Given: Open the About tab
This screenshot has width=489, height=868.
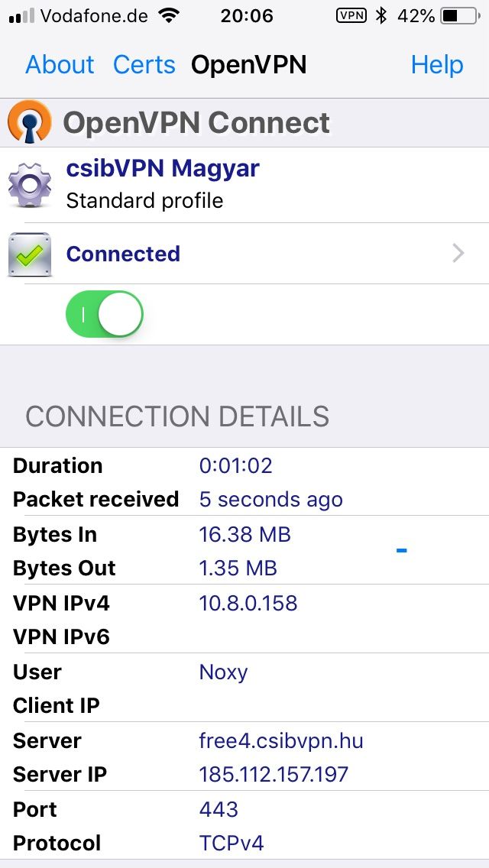Looking at the screenshot, I should pos(60,65).
